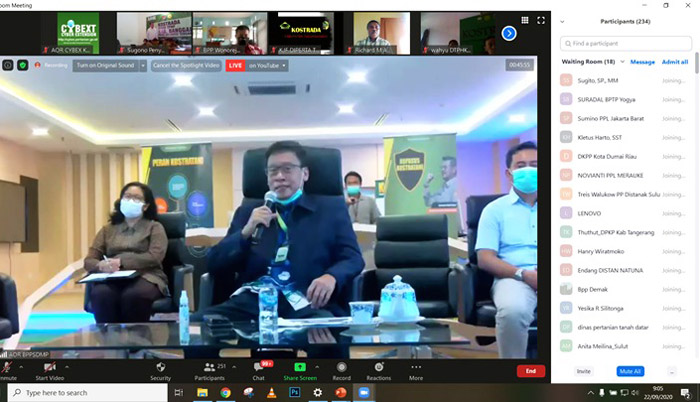The image size is (700, 402).
Task: Click Message link for Waiting Room
Action: tap(642, 62)
